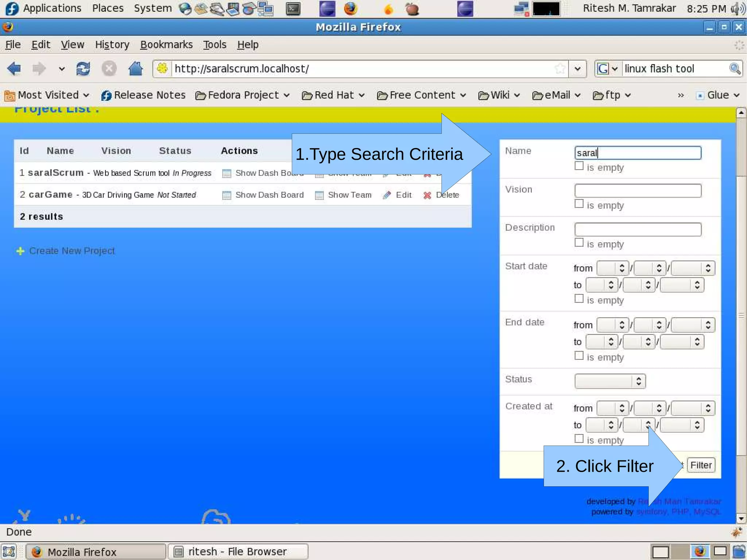Switch to ritesh - File Browser in taskbar
The height and width of the screenshot is (560, 747).
[238, 552]
